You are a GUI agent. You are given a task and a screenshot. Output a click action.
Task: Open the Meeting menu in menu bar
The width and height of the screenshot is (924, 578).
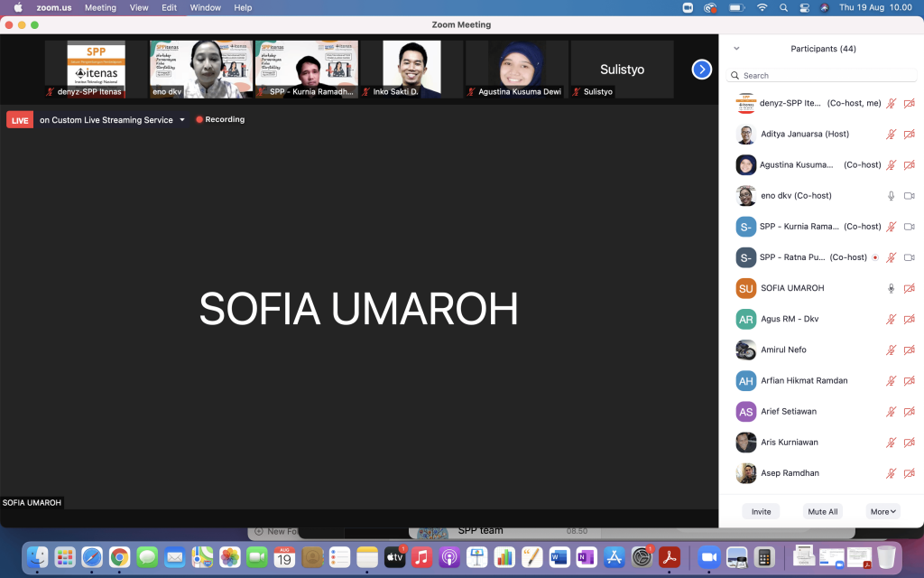tap(100, 7)
